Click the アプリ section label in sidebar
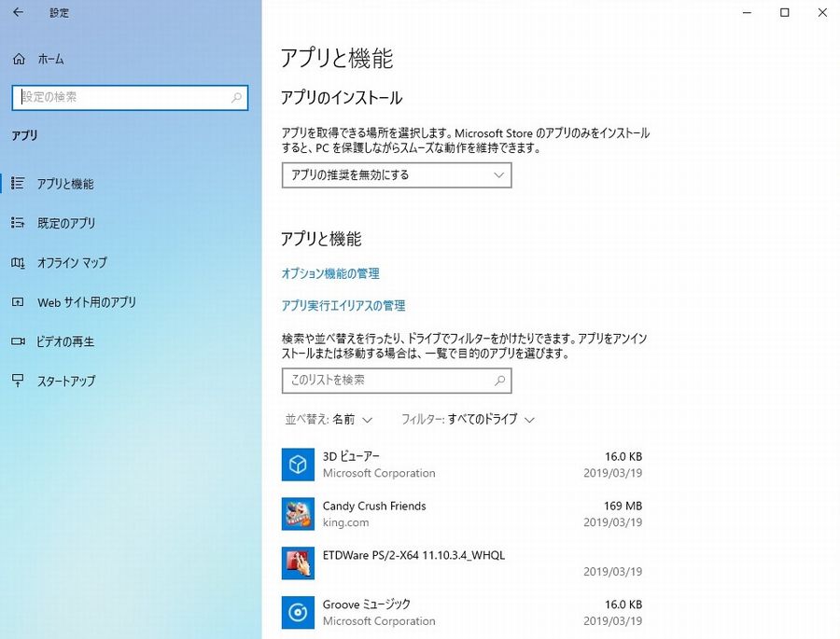Viewport: 840px width, 639px height. pos(24,135)
